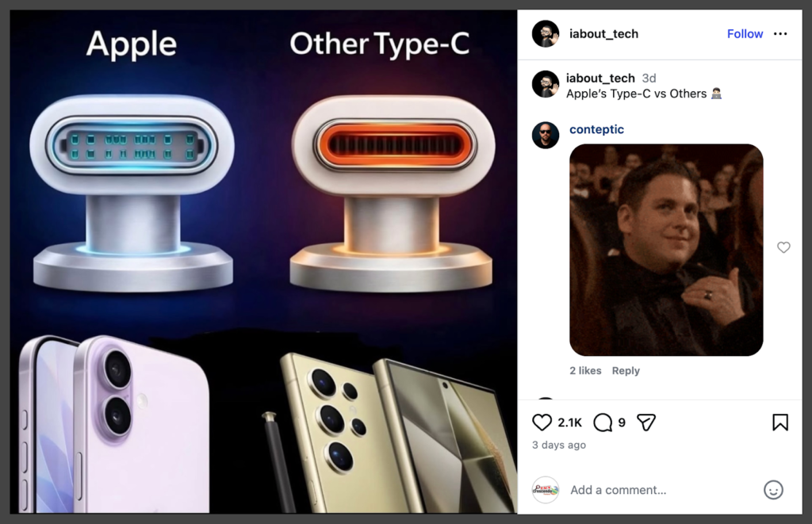The width and height of the screenshot is (812, 524).
Task: Click iabout_tech avatar in the post header
Action: [546, 33]
